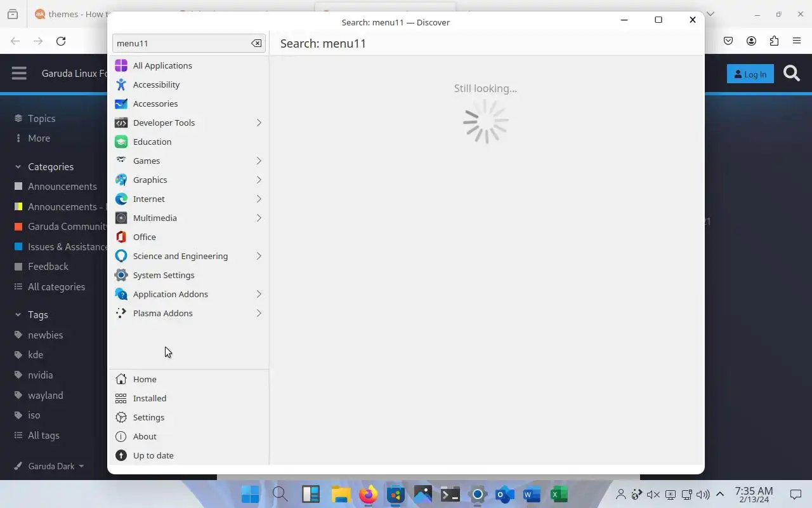Expand the Games category arrow
Image resolution: width=812 pixels, height=508 pixels.
259,161
